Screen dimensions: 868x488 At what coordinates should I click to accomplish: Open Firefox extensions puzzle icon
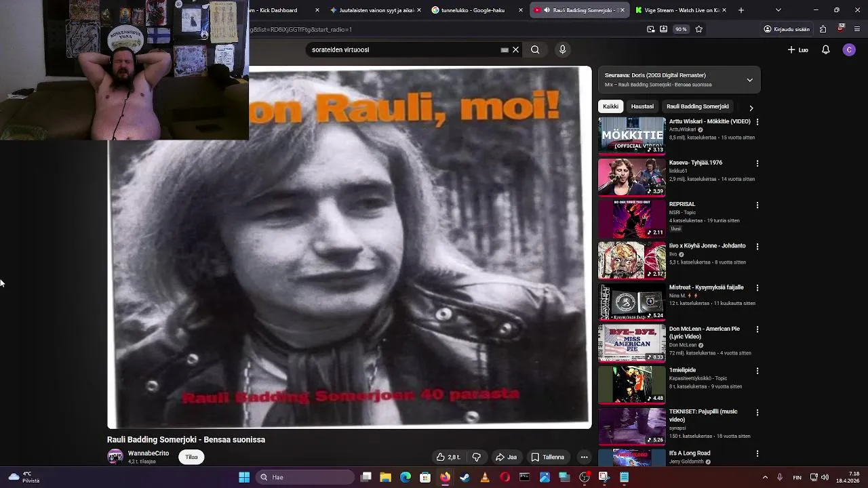click(823, 29)
